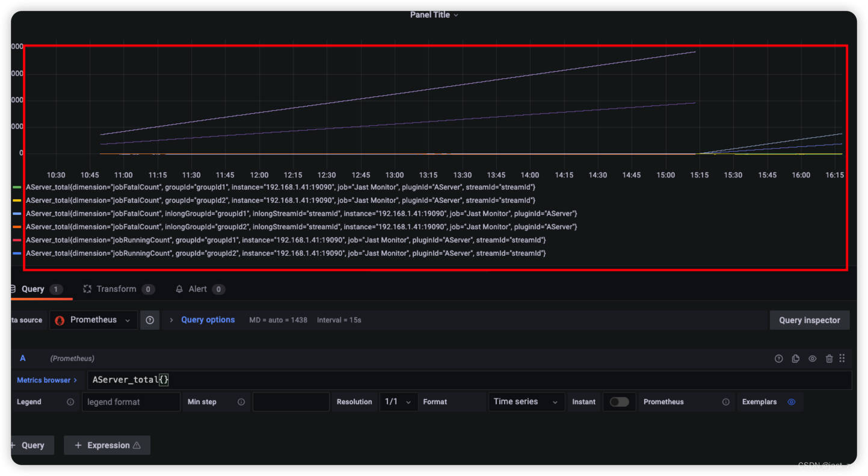Delete query A with the trash icon
This screenshot has width=868, height=476.
pyautogui.click(x=829, y=359)
